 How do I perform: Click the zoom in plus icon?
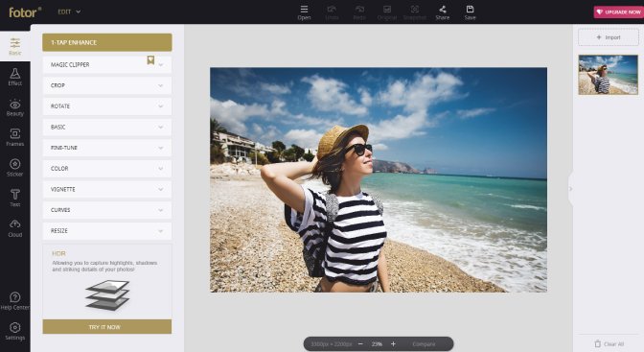pyautogui.click(x=393, y=343)
